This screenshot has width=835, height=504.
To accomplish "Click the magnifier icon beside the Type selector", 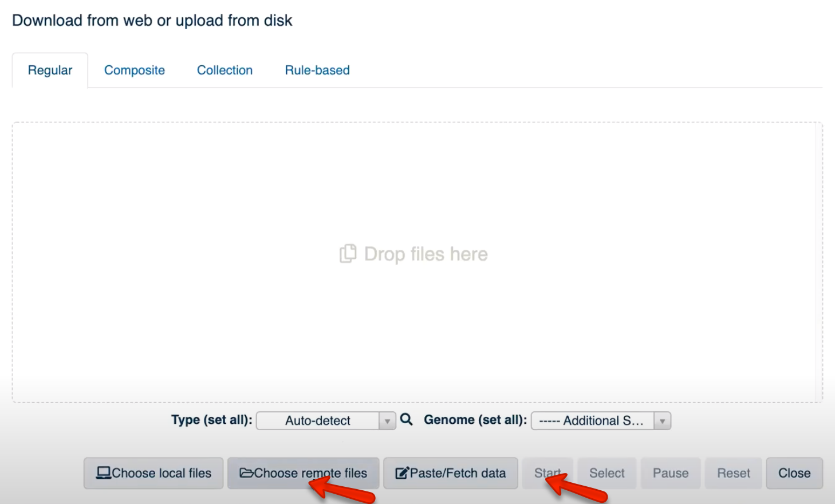I will (x=407, y=420).
